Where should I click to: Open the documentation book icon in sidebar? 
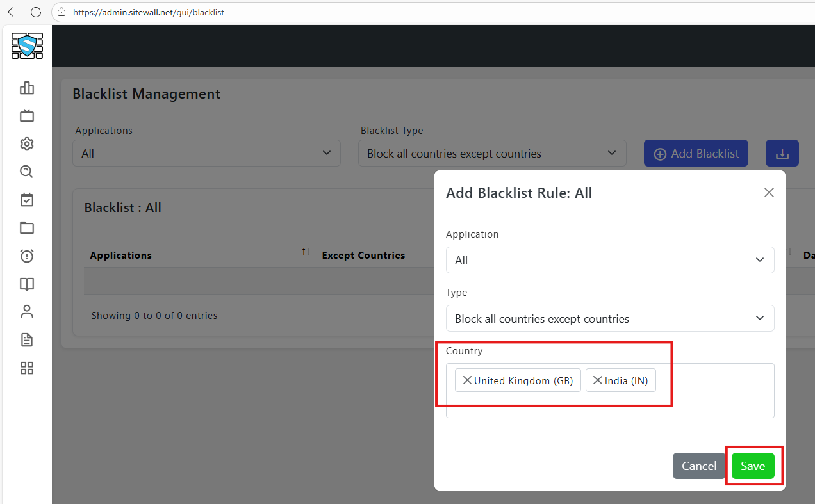tap(26, 284)
